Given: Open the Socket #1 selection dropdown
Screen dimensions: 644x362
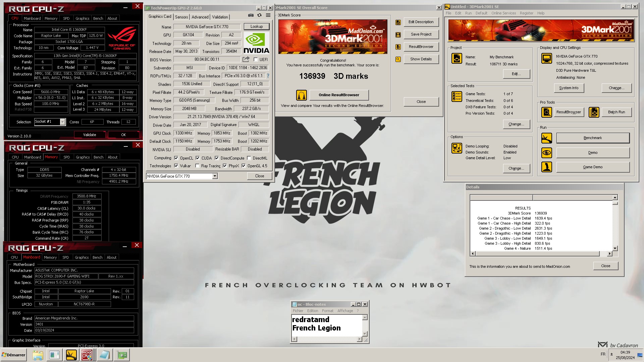Looking at the screenshot, I should point(62,122).
